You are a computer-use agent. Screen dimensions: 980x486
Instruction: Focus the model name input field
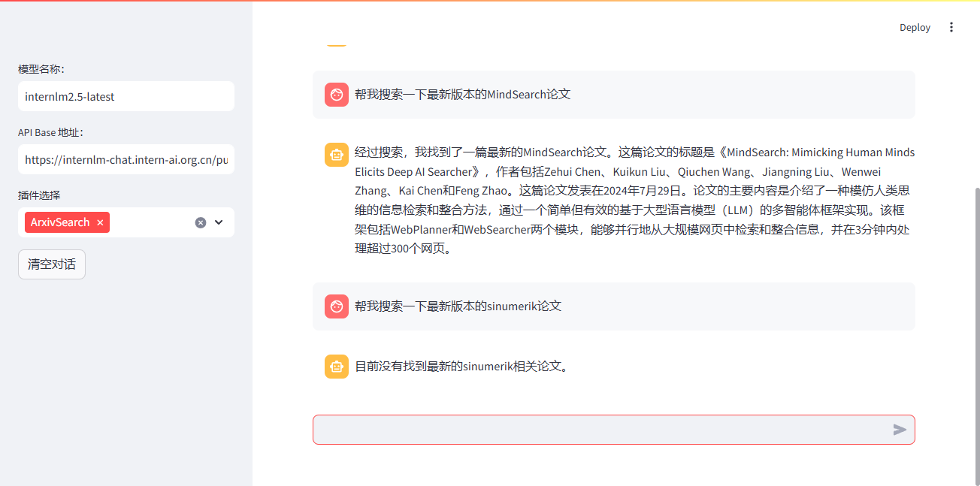(x=126, y=96)
